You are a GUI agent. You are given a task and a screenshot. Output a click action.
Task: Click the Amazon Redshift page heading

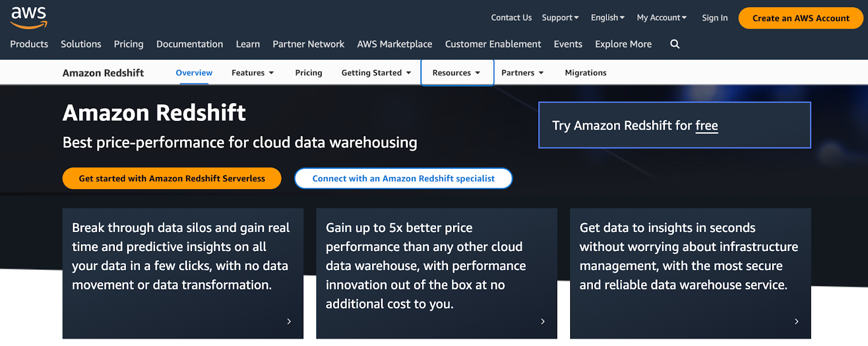pyautogui.click(x=154, y=113)
